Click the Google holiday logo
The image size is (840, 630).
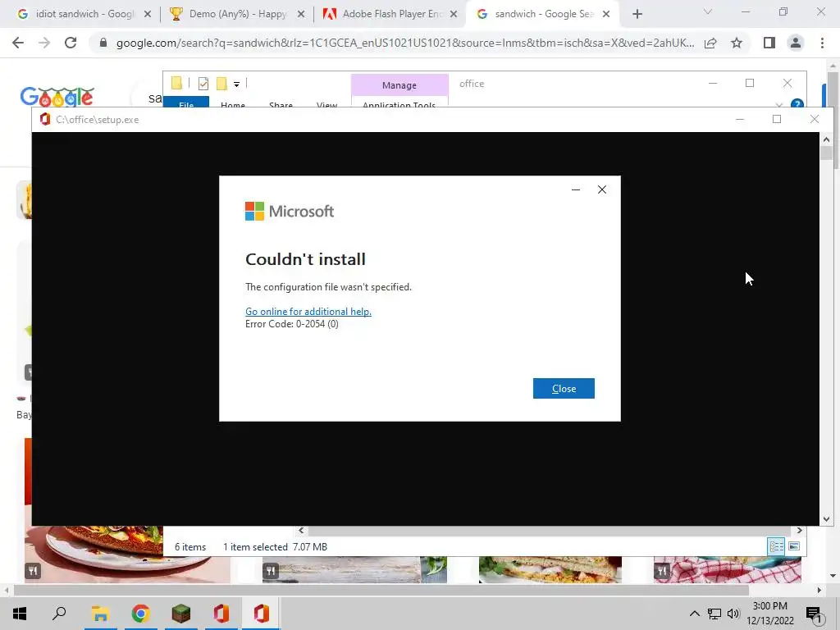57,97
